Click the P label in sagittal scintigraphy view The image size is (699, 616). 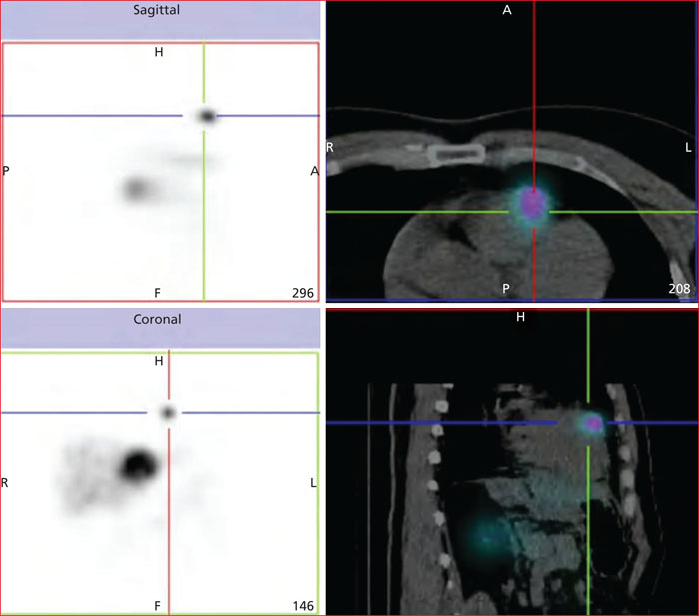(6, 171)
